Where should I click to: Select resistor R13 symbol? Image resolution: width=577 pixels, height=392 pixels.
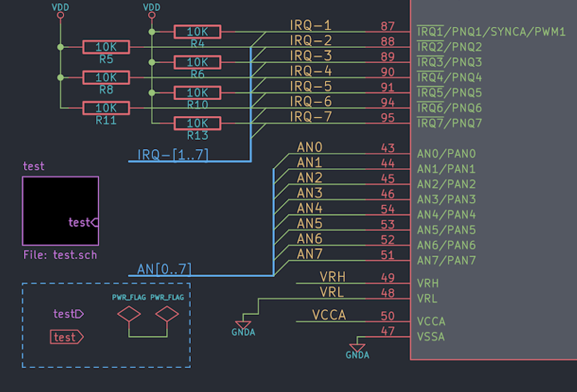197,123
